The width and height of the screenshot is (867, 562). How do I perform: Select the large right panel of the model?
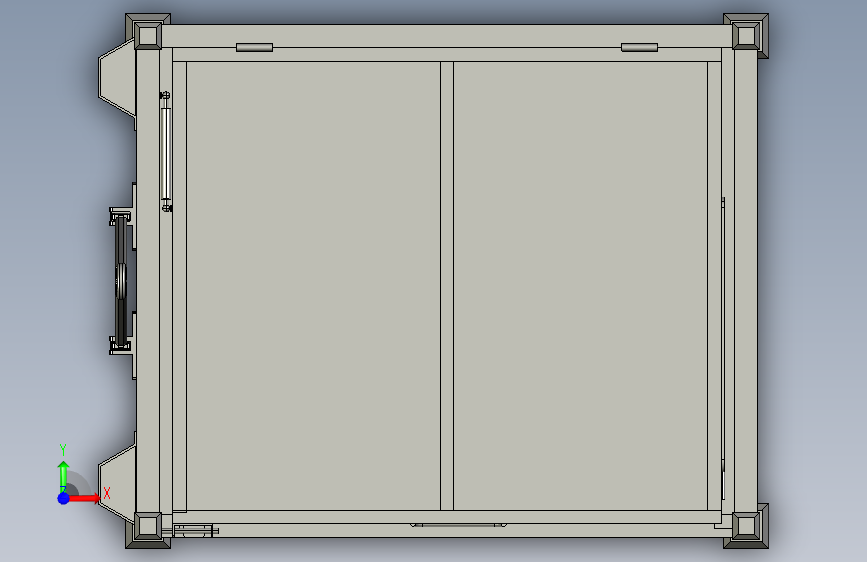click(x=580, y=286)
